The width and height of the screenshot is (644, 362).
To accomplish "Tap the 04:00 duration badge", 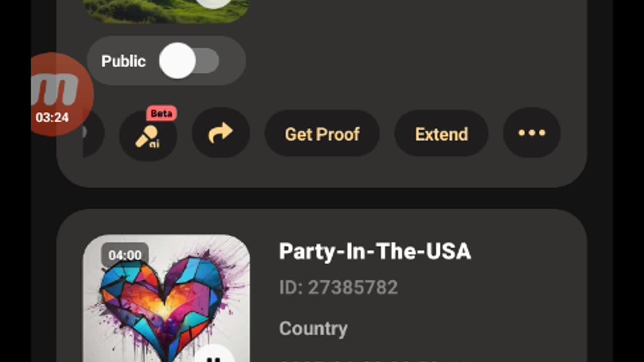I will [x=125, y=255].
